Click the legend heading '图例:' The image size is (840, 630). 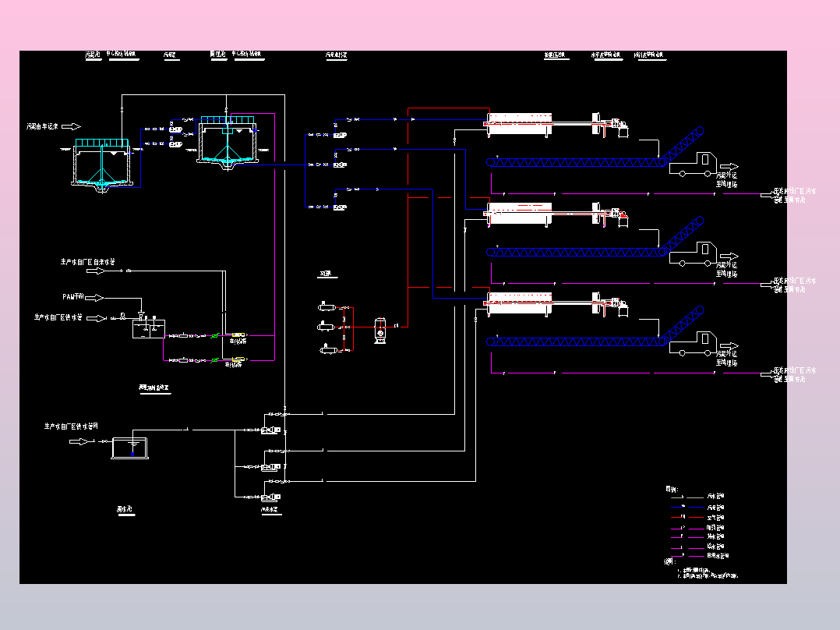pyautogui.click(x=672, y=489)
